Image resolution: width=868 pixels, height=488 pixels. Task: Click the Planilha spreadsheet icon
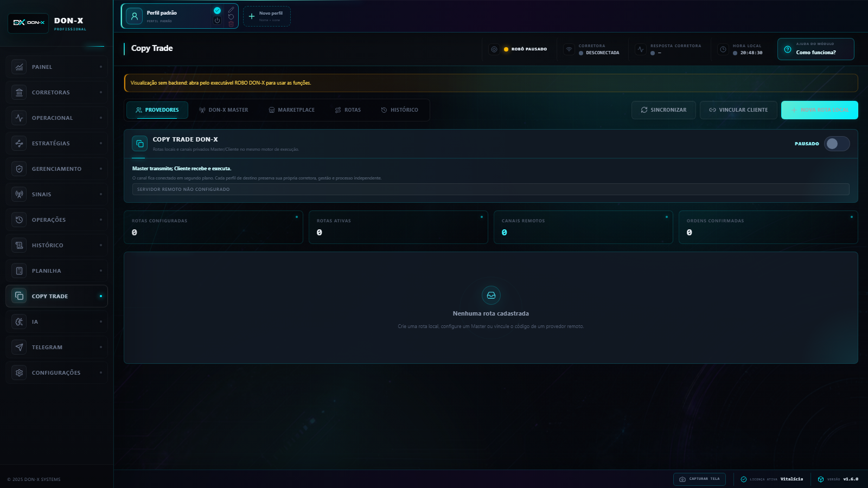19,271
